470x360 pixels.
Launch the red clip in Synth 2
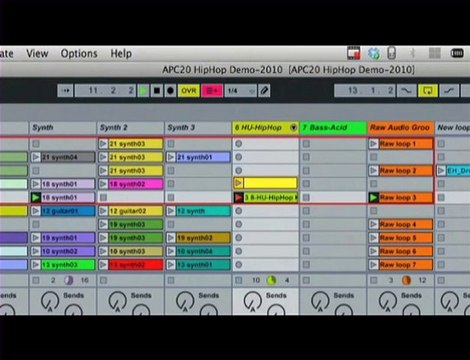(x=103, y=265)
